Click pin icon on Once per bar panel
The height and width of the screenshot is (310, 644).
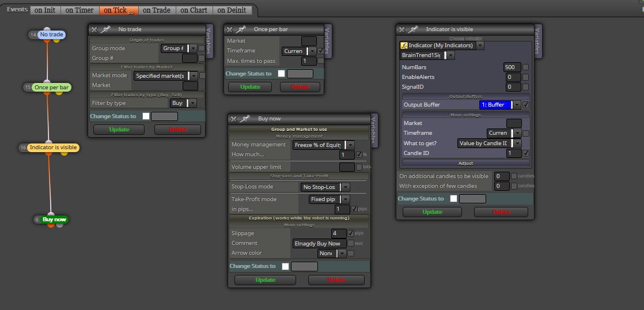241,29
